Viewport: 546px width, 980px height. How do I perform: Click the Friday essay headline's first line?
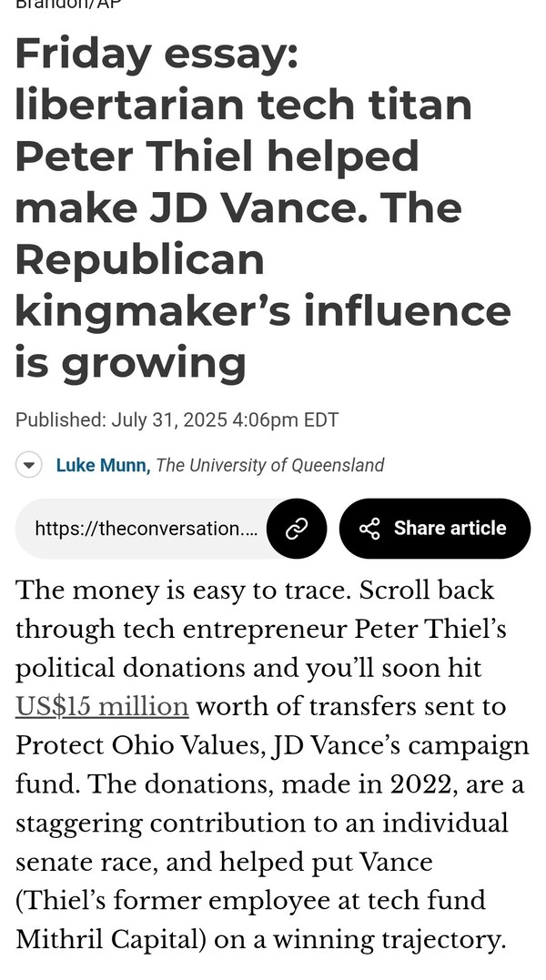(157, 55)
